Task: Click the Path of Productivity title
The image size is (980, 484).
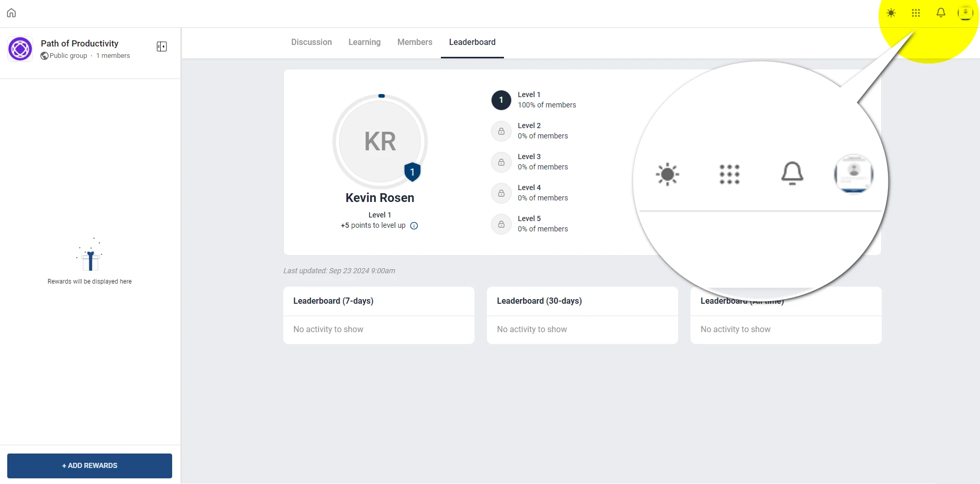Action: click(x=80, y=43)
